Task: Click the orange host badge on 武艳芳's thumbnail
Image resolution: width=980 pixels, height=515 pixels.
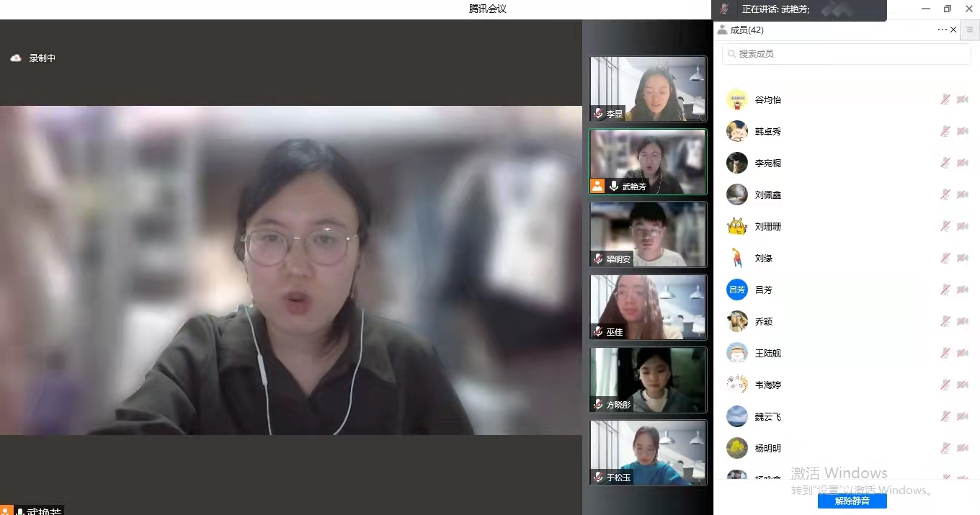Action: (597, 186)
